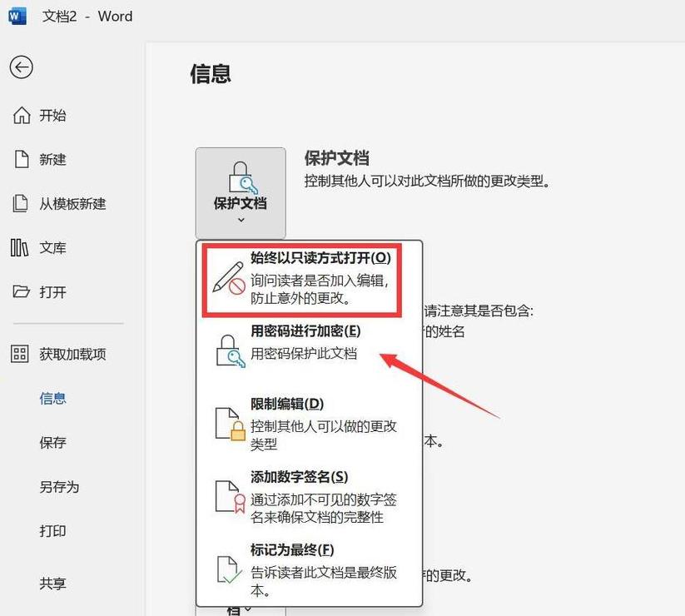The height and width of the screenshot is (616, 685).
Task: Click the home icon beside 开始
Action: tap(22, 116)
